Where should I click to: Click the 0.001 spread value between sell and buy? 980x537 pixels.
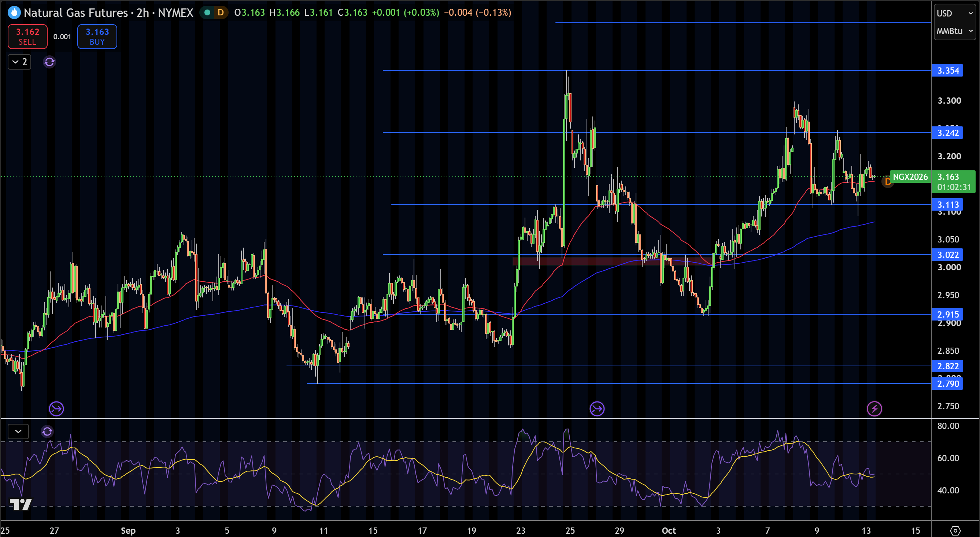point(62,37)
